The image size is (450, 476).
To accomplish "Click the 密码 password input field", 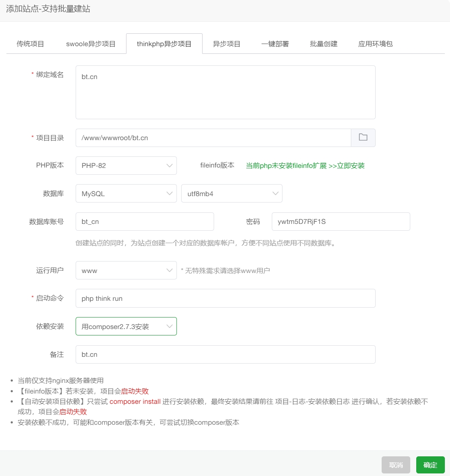I will (341, 221).
